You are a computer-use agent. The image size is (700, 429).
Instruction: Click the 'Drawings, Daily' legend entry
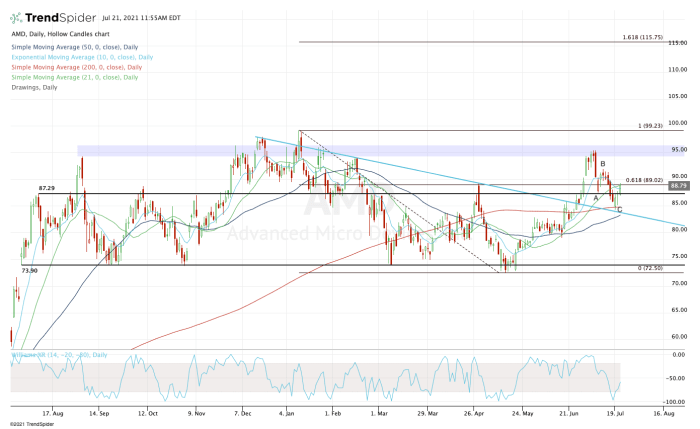34,87
